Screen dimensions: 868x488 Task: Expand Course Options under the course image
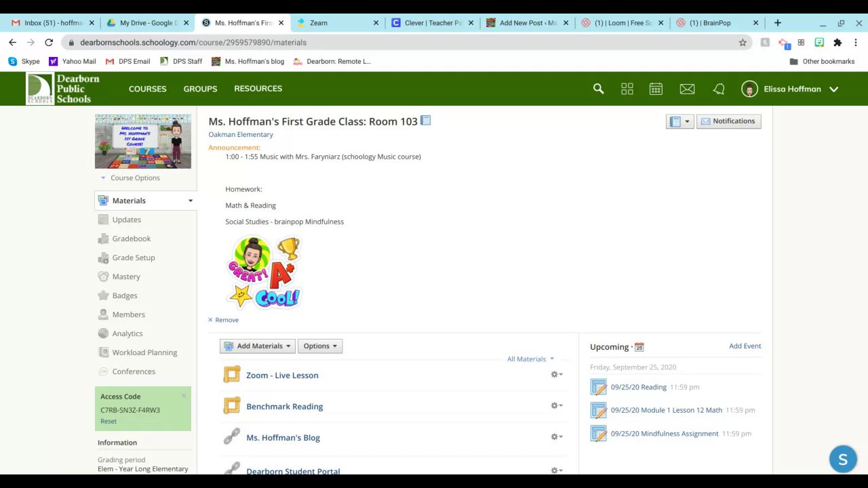point(130,178)
